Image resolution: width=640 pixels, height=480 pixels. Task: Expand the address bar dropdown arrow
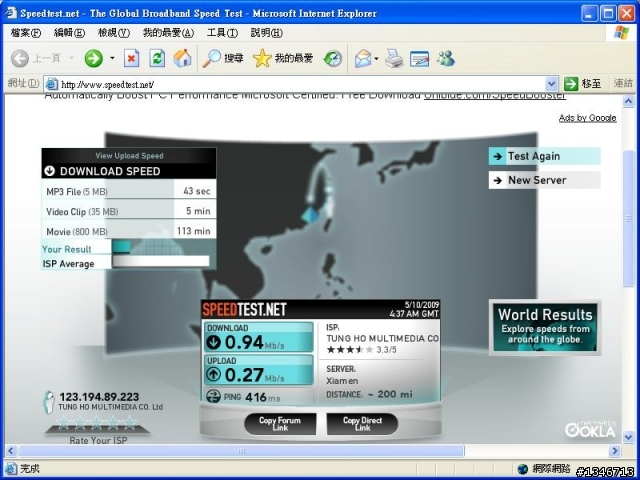551,84
